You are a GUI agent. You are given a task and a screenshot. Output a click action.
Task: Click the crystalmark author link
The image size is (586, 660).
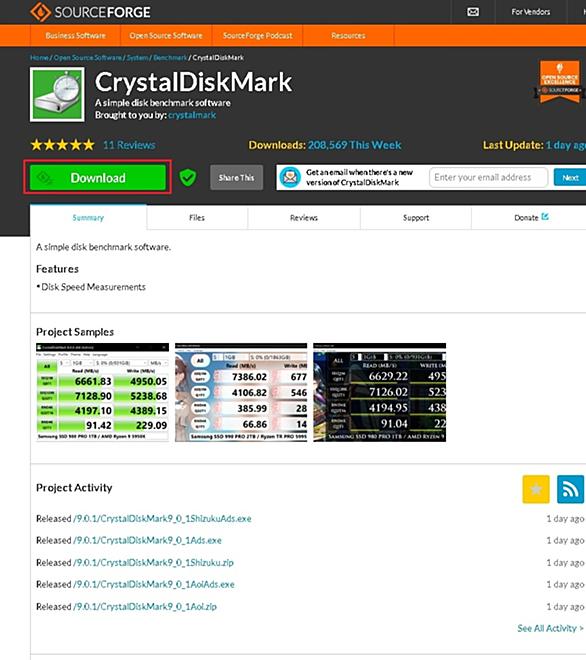192,115
